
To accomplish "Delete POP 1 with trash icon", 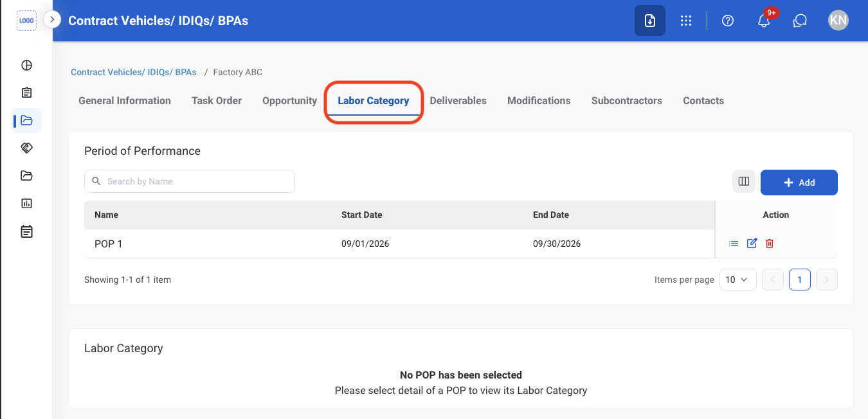I will (x=770, y=244).
